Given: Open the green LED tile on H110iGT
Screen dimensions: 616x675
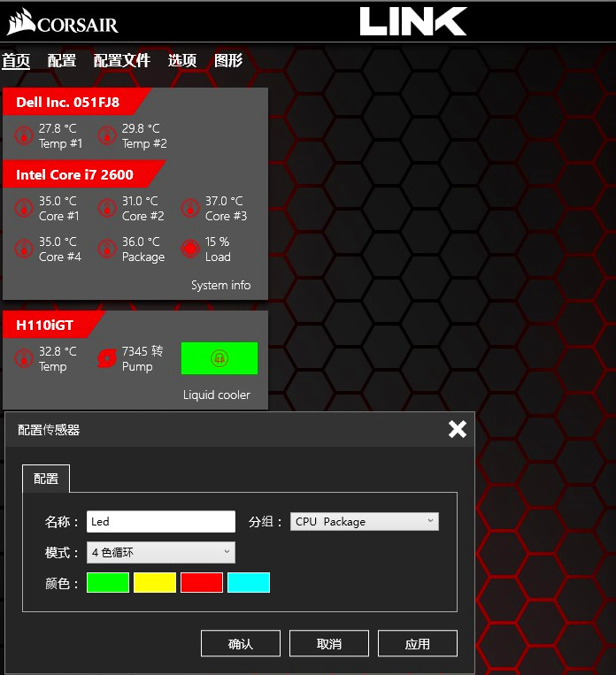Looking at the screenshot, I should pyautogui.click(x=219, y=358).
